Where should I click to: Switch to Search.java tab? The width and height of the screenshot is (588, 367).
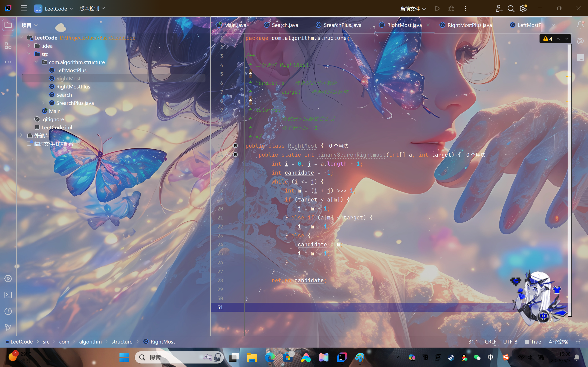(x=281, y=25)
